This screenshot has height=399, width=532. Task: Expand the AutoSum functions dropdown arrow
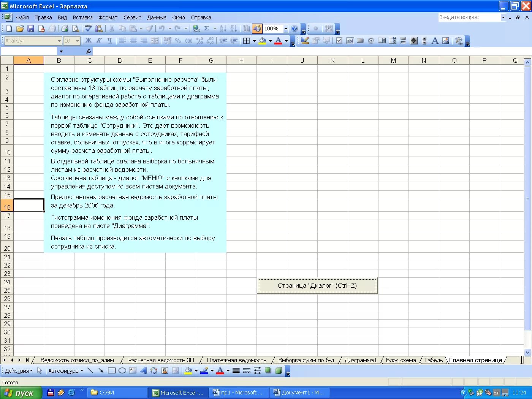(215, 28)
